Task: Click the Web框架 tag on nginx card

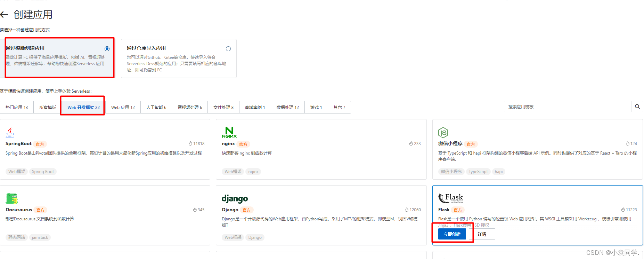Action: (233, 172)
